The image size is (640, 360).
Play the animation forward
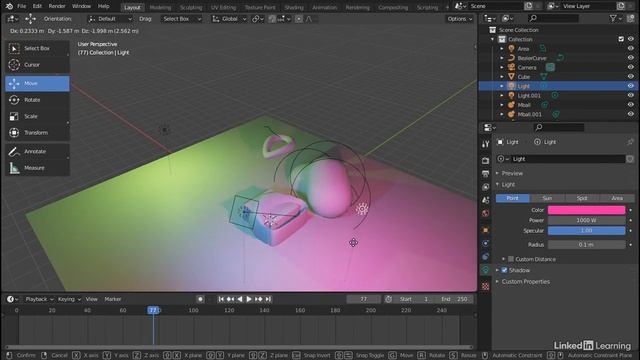tap(249, 299)
